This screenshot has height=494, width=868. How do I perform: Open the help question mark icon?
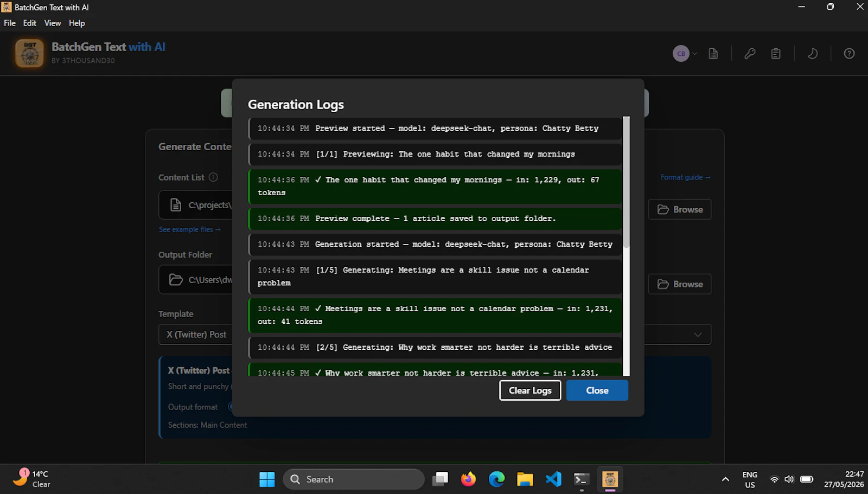coord(849,54)
